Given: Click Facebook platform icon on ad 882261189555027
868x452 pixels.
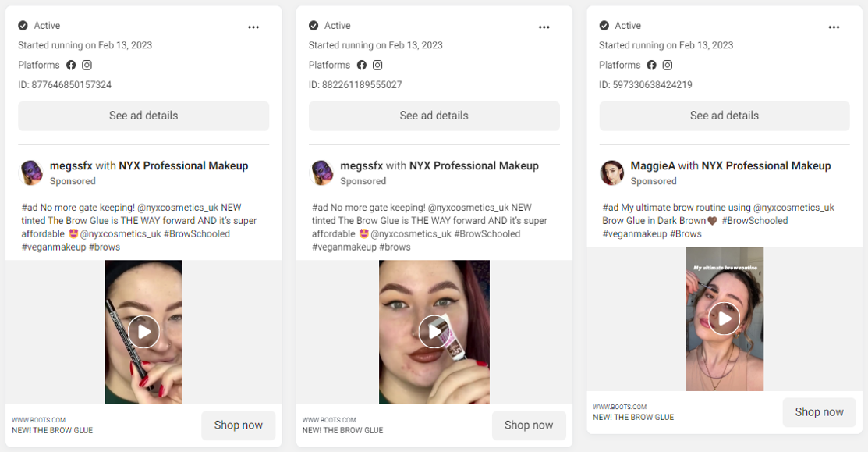Looking at the screenshot, I should click(362, 65).
